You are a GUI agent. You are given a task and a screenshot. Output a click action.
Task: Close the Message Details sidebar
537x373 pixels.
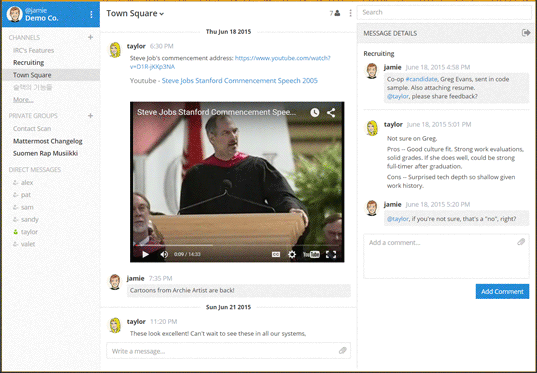526,33
